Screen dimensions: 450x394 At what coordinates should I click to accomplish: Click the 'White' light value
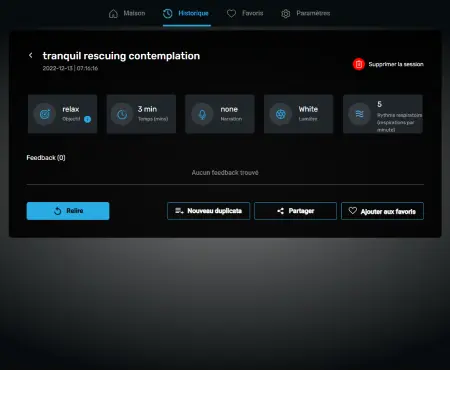[308, 109]
